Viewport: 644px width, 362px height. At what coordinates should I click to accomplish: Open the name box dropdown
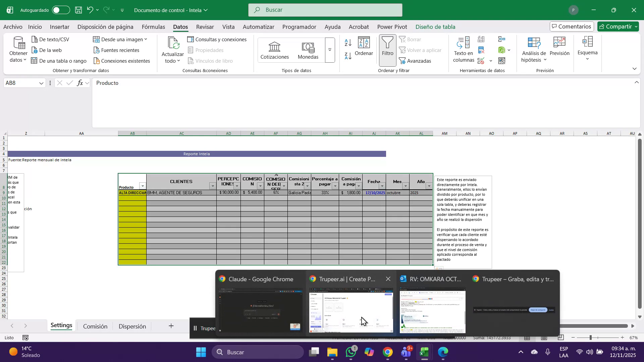(41, 83)
